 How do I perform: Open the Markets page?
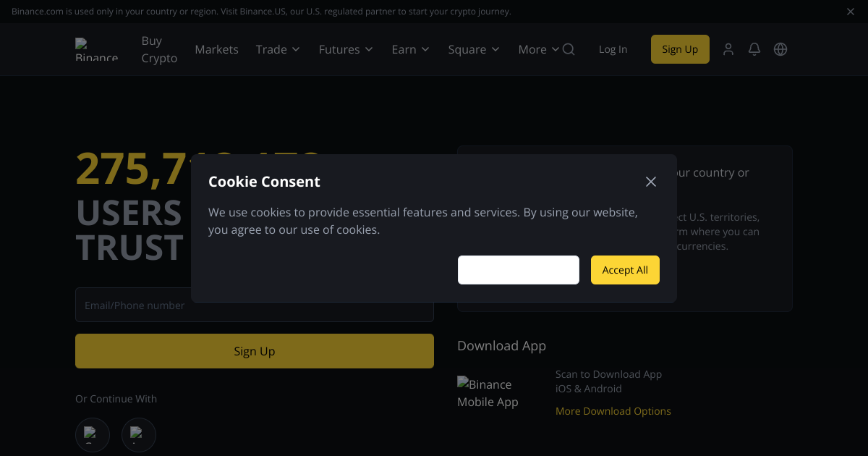click(x=216, y=49)
